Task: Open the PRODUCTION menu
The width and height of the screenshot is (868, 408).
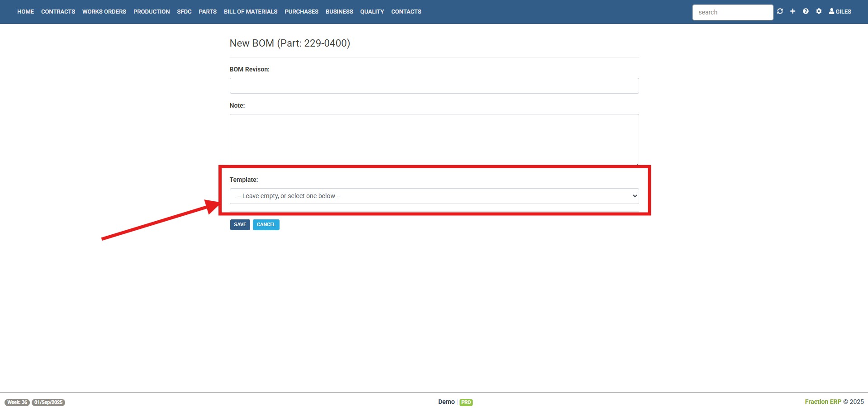Action: coord(152,11)
